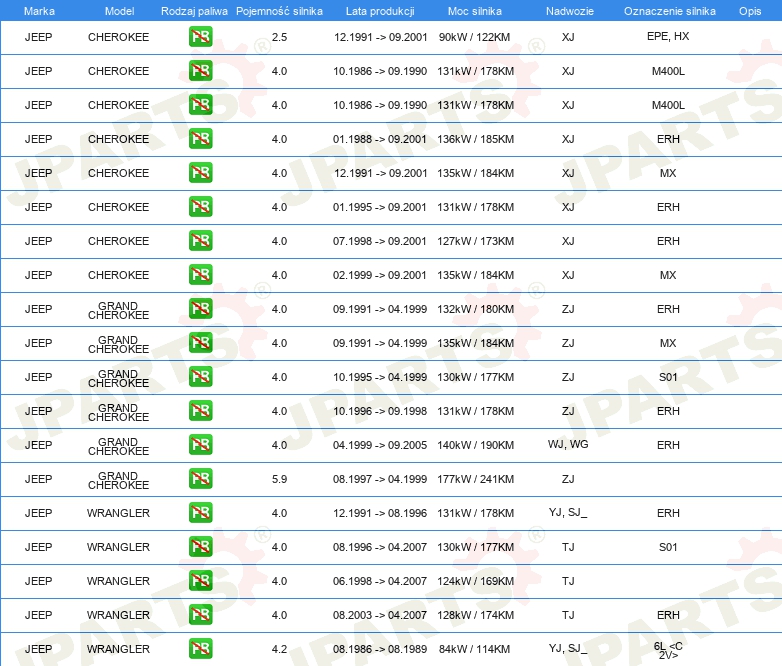Click the Pojemność silnika column header
Screen dimensions: 782x666
tap(279, 11)
